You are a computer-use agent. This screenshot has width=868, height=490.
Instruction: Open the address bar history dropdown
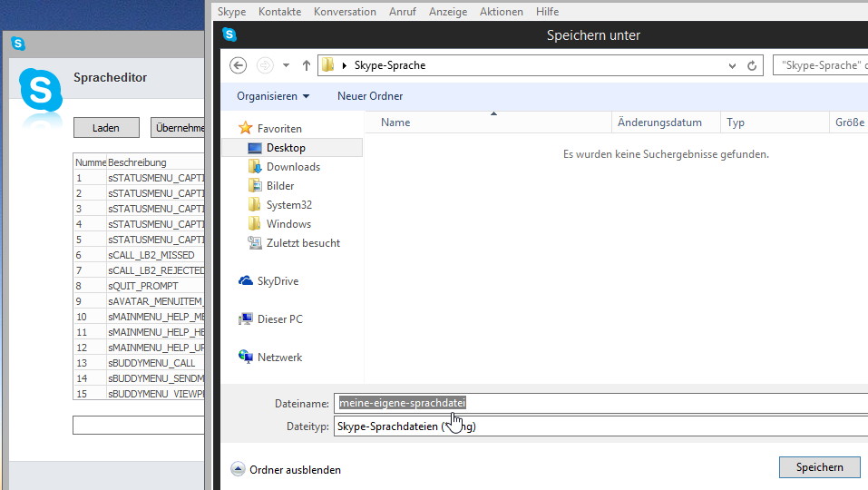click(x=732, y=65)
